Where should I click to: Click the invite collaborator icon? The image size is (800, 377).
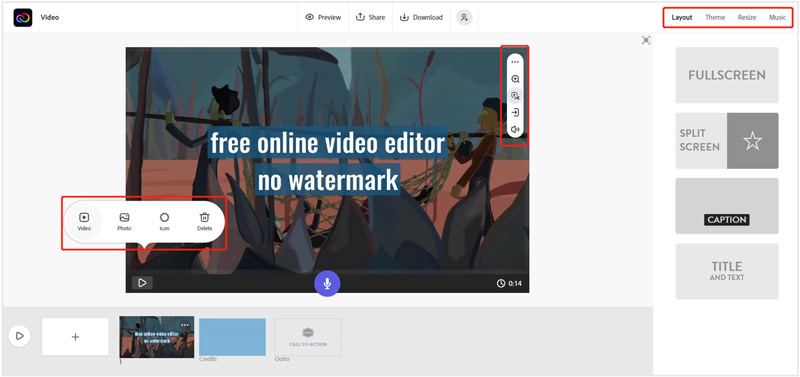(x=464, y=17)
